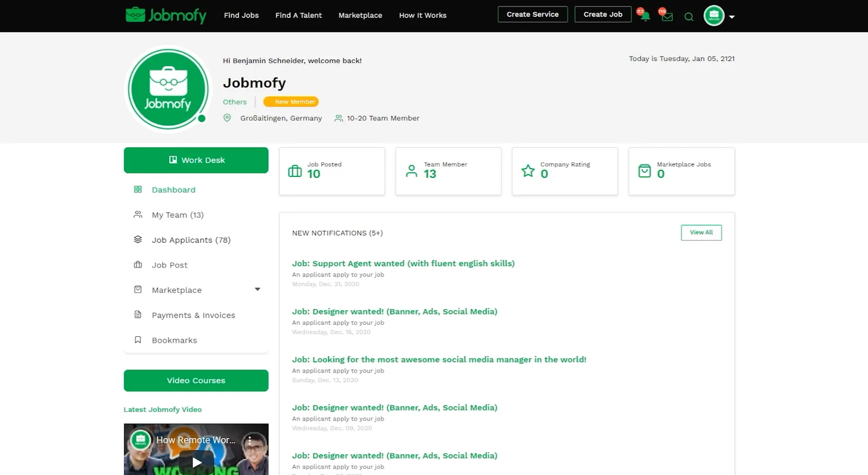
Task: Play the How Remote Work video
Action: point(196,462)
